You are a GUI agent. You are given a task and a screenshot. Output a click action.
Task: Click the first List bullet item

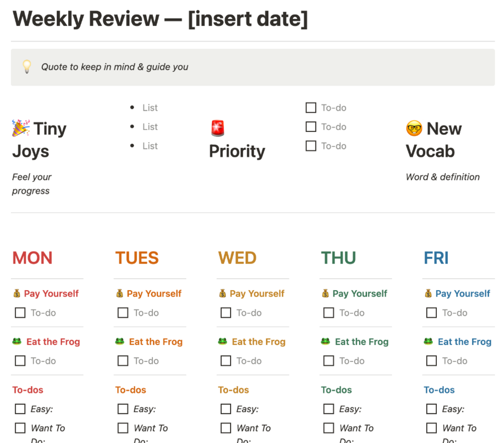pyautogui.click(x=150, y=108)
